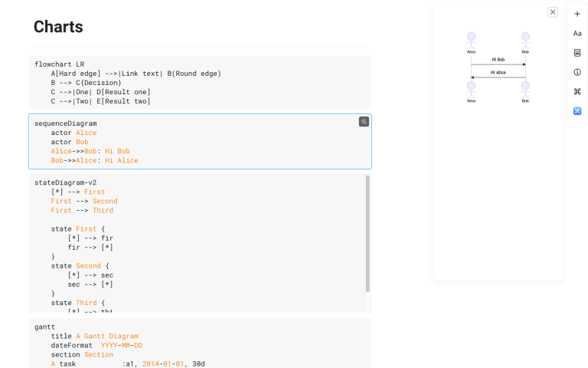Click the Charts heading

coord(58,27)
